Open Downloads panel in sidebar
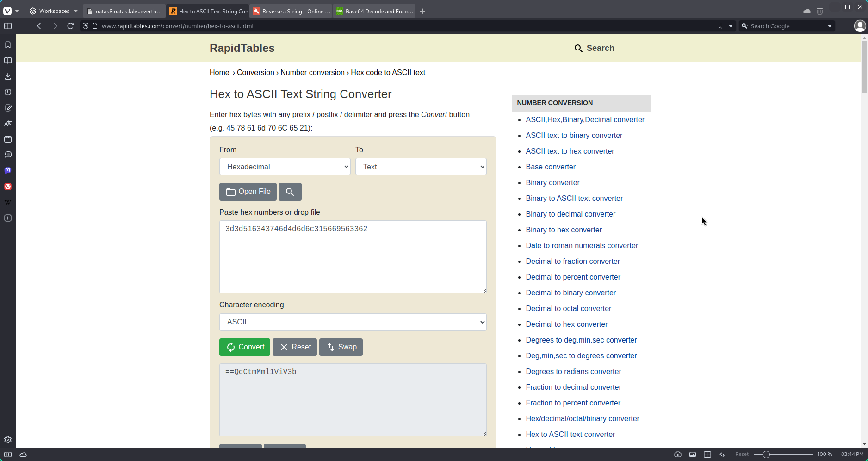Image resolution: width=868 pixels, height=461 pixels. tap(8, 76)
